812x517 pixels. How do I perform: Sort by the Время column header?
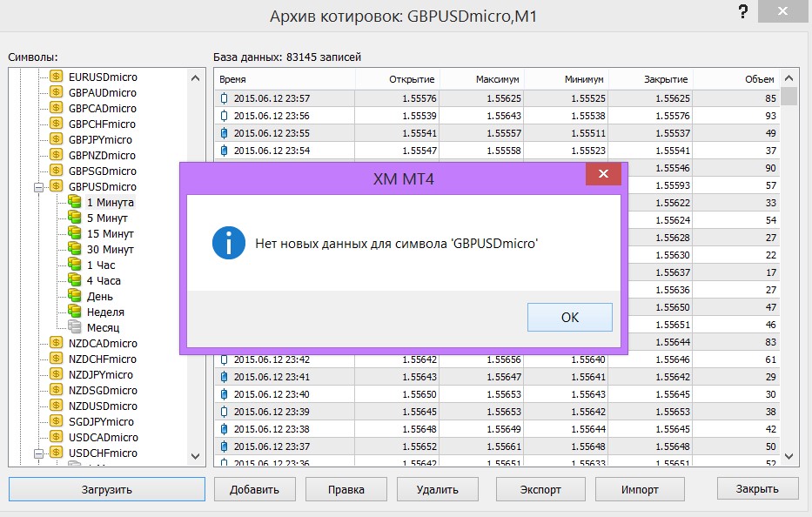click(x=285, y=79)
